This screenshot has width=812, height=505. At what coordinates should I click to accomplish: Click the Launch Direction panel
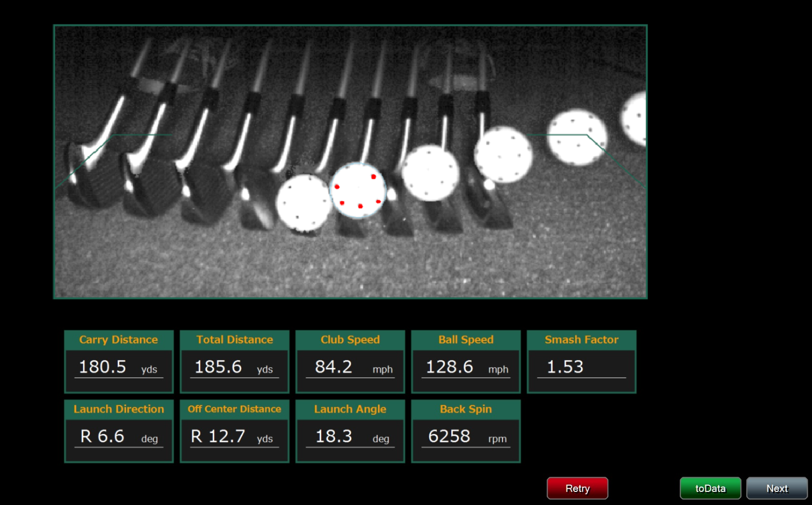pos(119,431)
